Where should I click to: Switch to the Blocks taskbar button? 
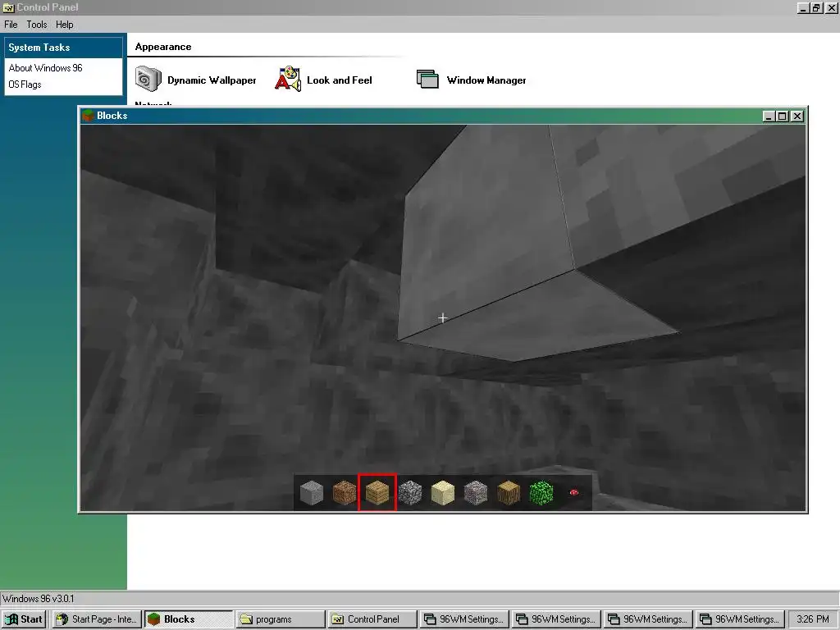[x=189, y=619]
